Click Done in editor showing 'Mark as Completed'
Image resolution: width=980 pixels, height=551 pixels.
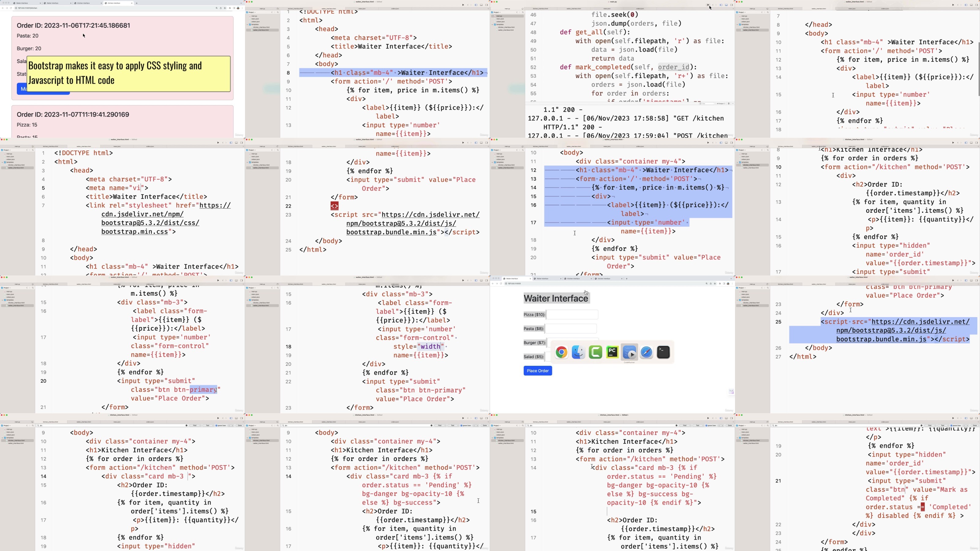975,425
